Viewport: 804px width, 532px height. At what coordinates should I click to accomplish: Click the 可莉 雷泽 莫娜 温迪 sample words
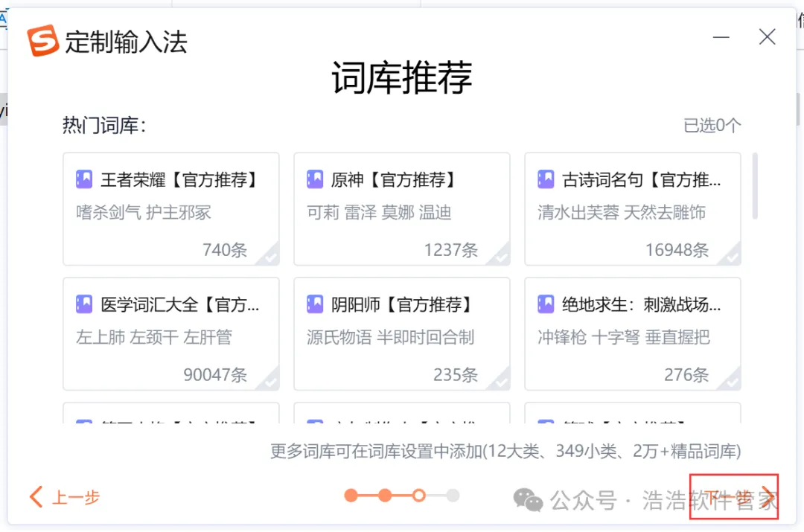pyautogui.click(x=379, y=212)
